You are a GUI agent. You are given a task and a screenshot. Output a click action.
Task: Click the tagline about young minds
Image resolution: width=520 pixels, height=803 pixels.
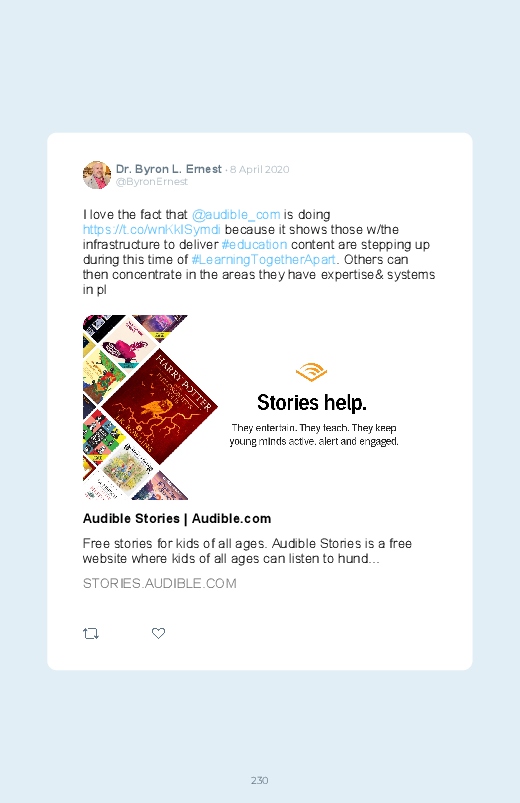pyautogui.click(x=314, y=434)
